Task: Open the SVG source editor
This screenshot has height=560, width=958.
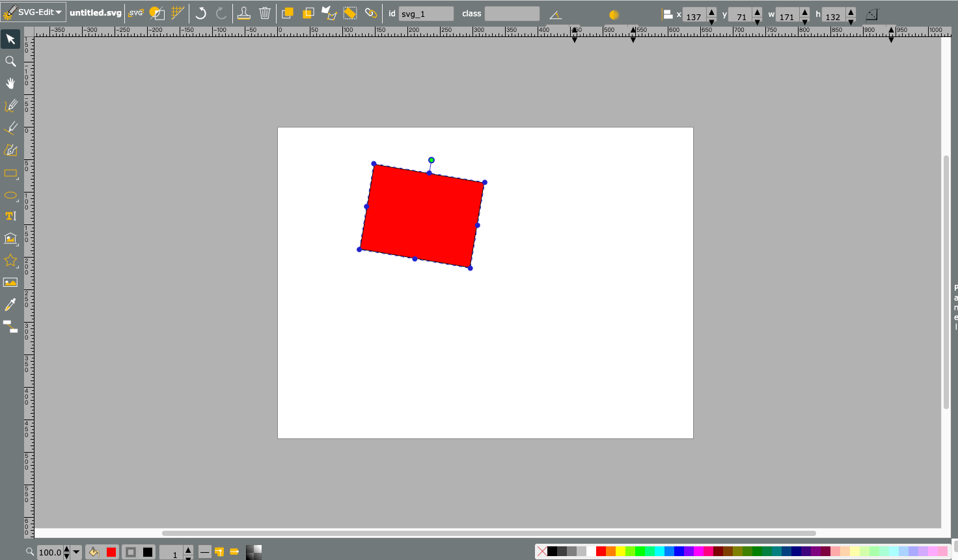Action: pos(136,13)
